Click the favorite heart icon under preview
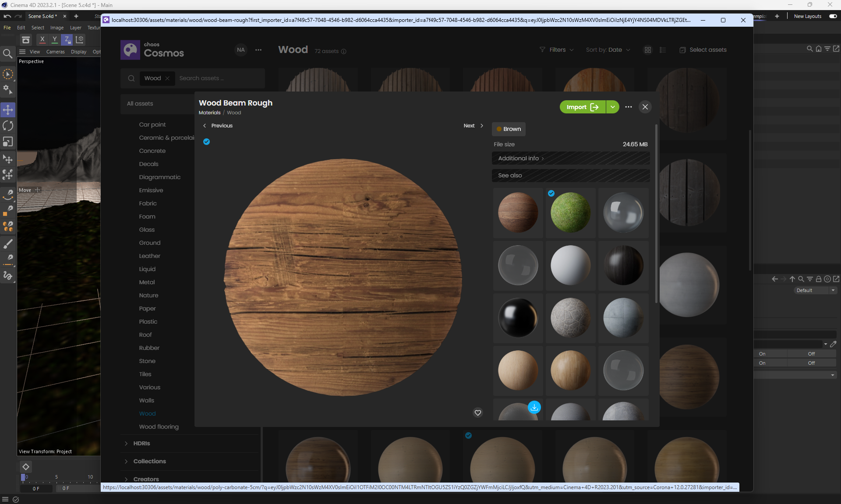 [x=478, y=412]
